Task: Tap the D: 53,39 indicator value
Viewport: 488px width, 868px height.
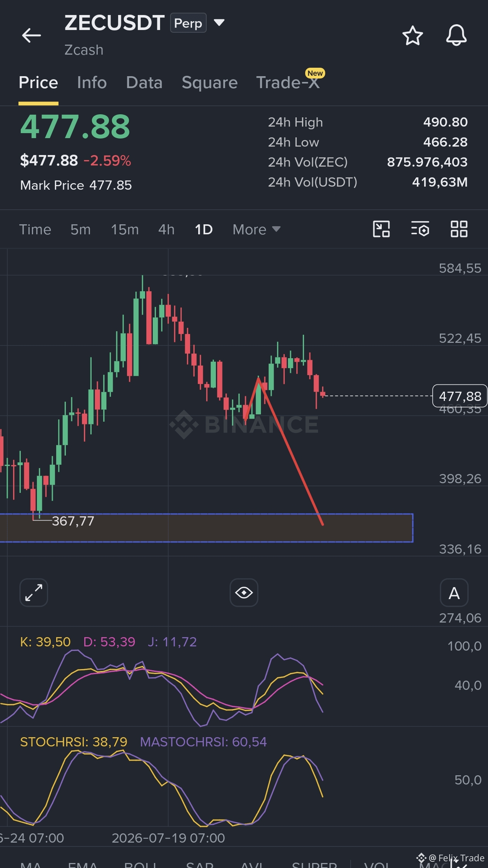Action: (x=109, y=642)
